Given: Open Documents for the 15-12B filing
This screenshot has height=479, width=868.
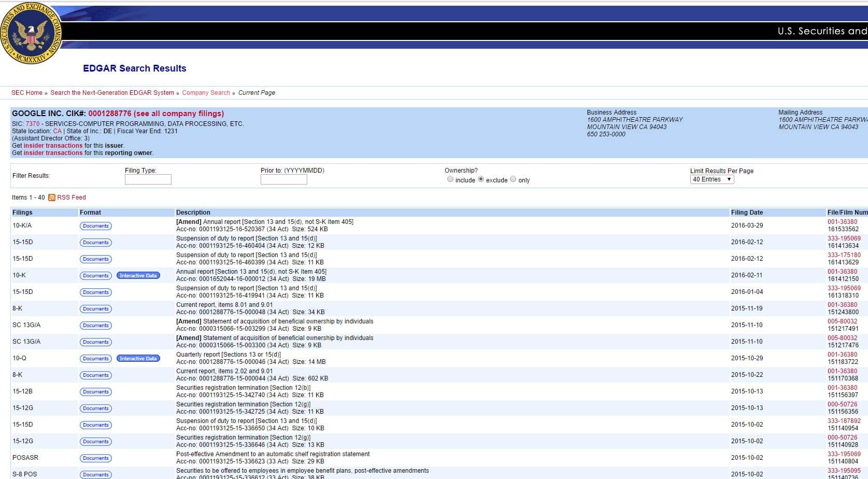Looking at the screenshot, I should (x=96, y=392).
